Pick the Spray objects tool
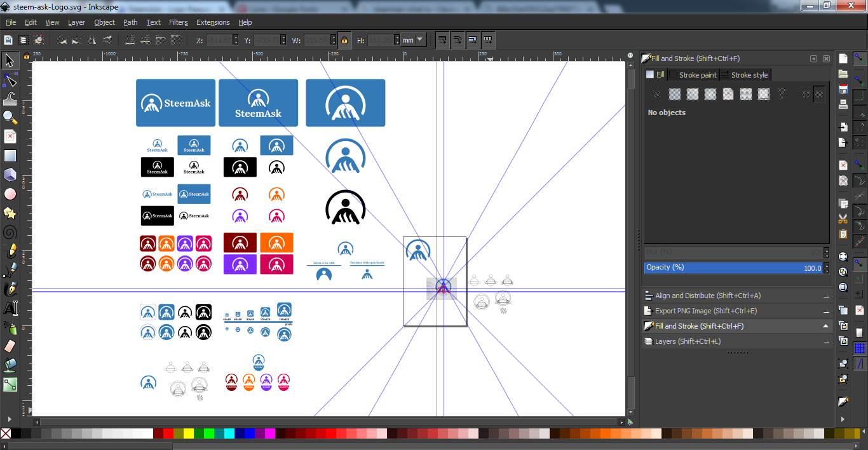 10,327
